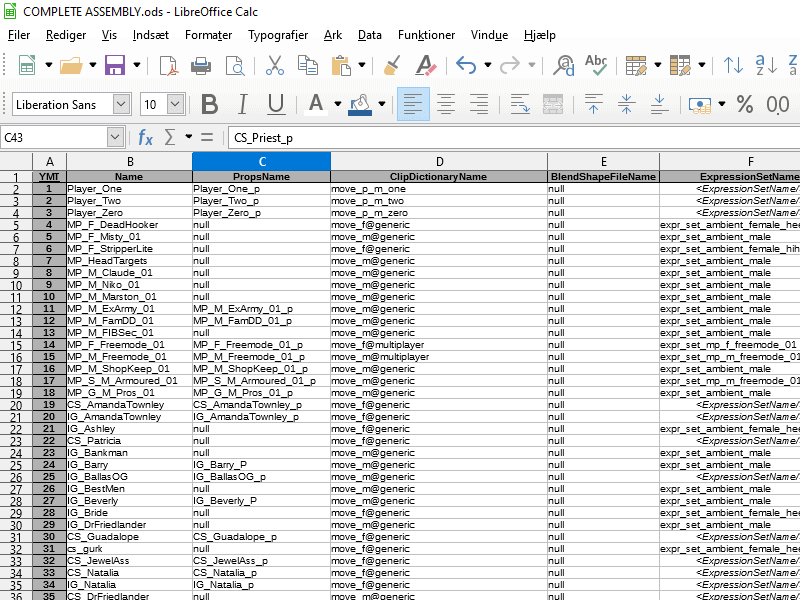The height and width of the screenshot is (600, 800).
Task: Open the Rediger menu
Action: (66, 35)
